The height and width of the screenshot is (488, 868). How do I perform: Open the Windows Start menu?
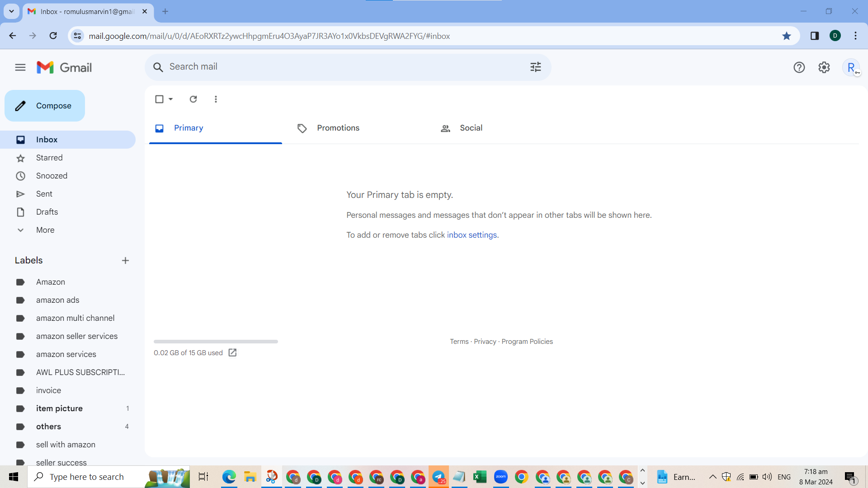(x=14, y=477)
